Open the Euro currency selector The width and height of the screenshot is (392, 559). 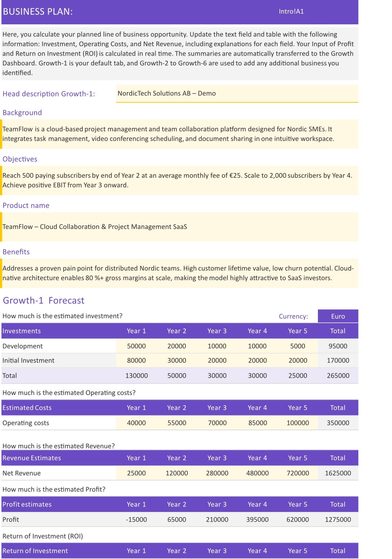(x=338, y=316)
